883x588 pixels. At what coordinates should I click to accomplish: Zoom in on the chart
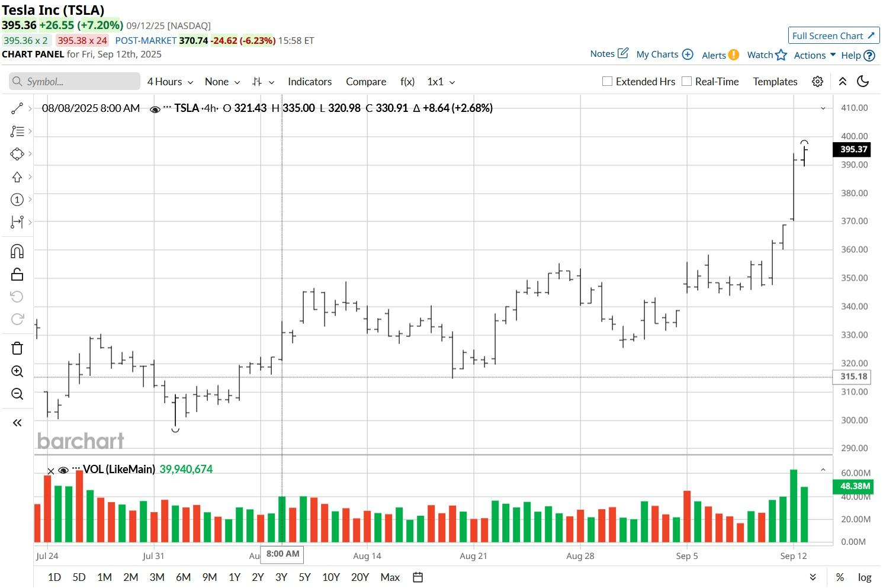(x=17, y=371)
